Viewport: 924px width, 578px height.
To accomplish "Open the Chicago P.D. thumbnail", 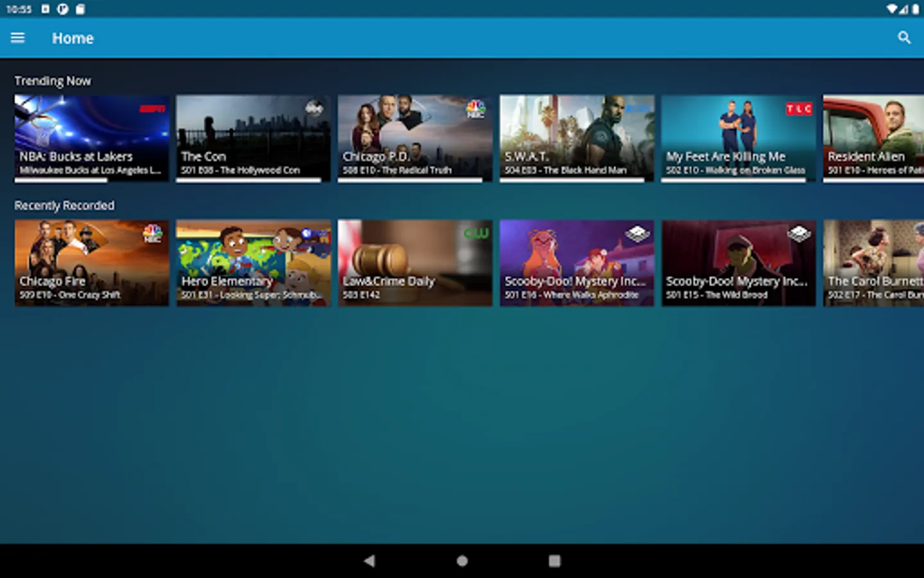I will [415, 137].
